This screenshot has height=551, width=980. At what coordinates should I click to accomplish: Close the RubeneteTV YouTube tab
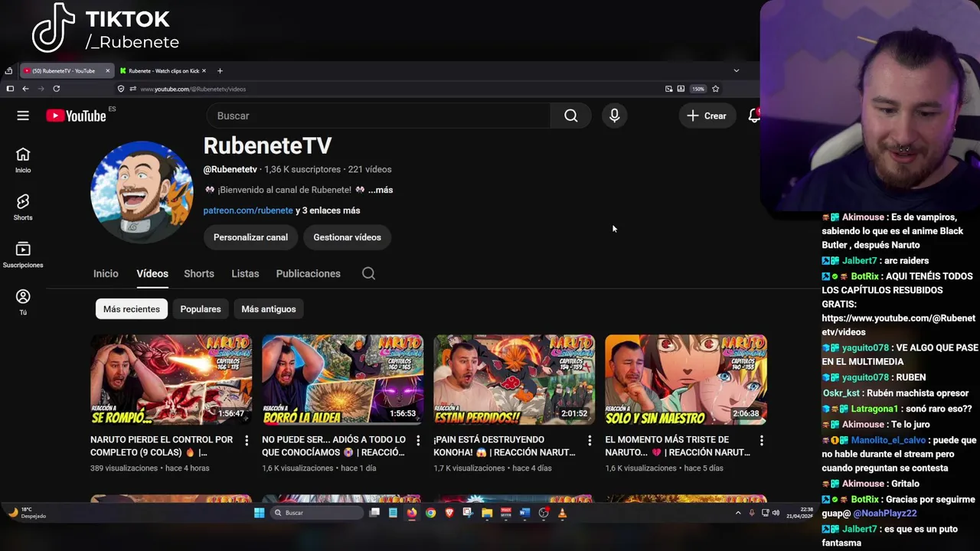pos(107,71)
